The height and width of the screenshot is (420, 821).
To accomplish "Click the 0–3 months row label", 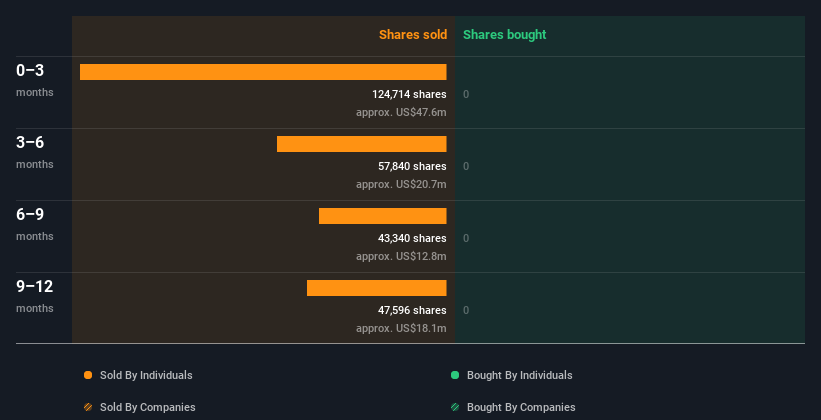I will point(35,80).
